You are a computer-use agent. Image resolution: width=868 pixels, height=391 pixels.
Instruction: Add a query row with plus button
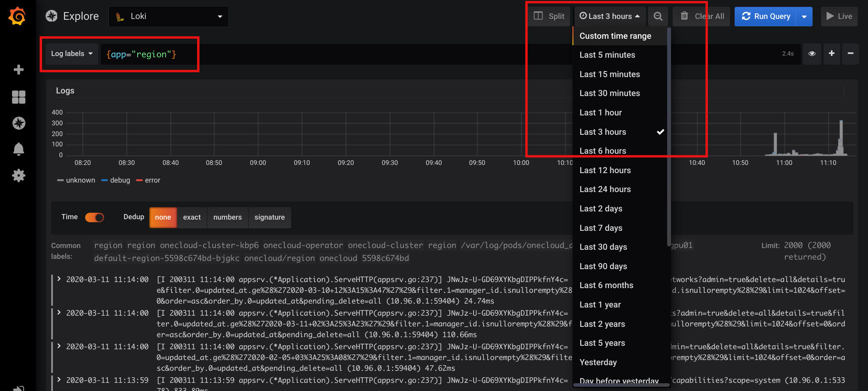click(x=832, y=53)
